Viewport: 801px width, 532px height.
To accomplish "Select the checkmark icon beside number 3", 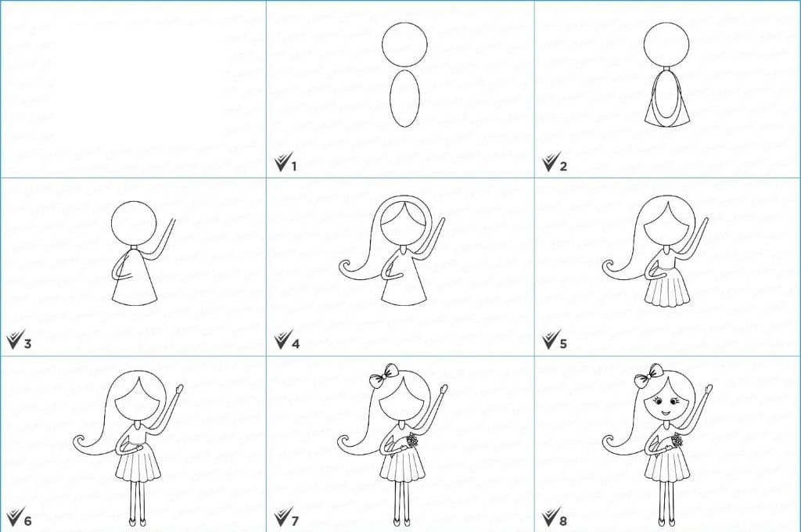I will pos(16,340).
